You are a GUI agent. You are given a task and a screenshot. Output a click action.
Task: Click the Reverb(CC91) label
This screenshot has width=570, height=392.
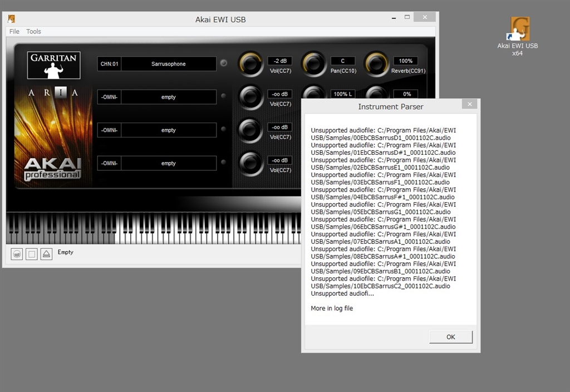[408, 71]
